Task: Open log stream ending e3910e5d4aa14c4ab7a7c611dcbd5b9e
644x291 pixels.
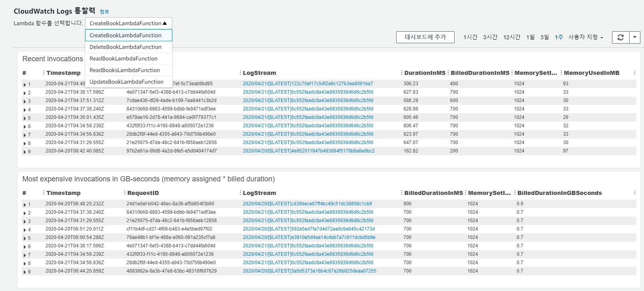Action: 309,237
